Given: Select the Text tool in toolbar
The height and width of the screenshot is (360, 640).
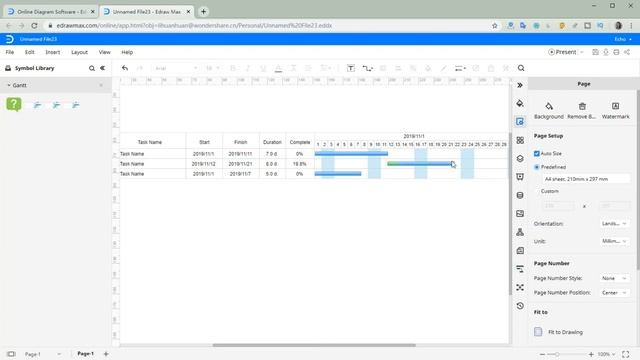Looking at the screenshot, I should [x=351, y=68].
